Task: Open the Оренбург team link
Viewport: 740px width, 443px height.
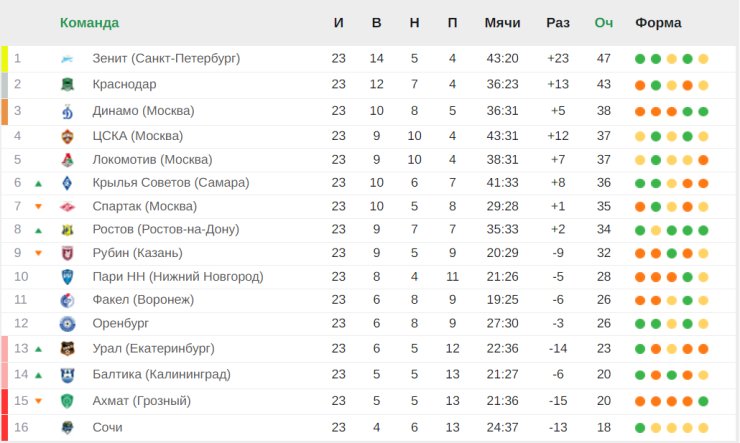Action: 120,323
